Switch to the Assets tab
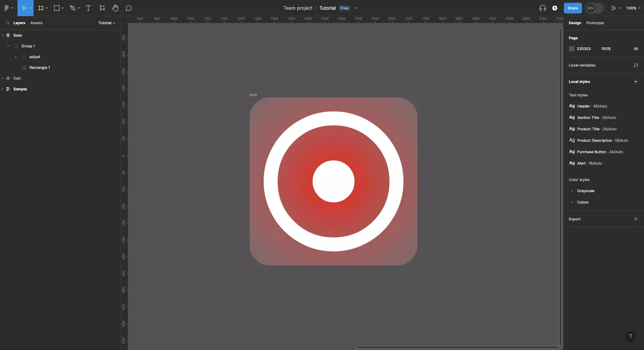This screenshot has width=644, height=350. click(36, 23)
